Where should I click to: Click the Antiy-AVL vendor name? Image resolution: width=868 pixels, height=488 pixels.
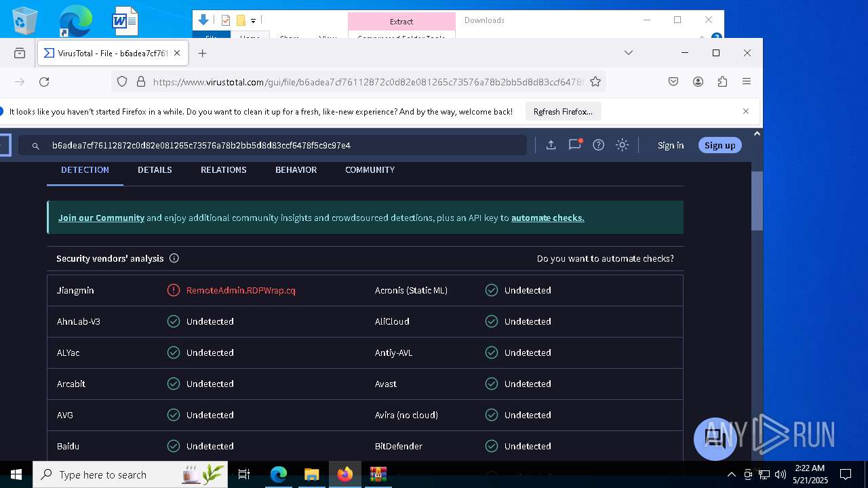[393, 352]
